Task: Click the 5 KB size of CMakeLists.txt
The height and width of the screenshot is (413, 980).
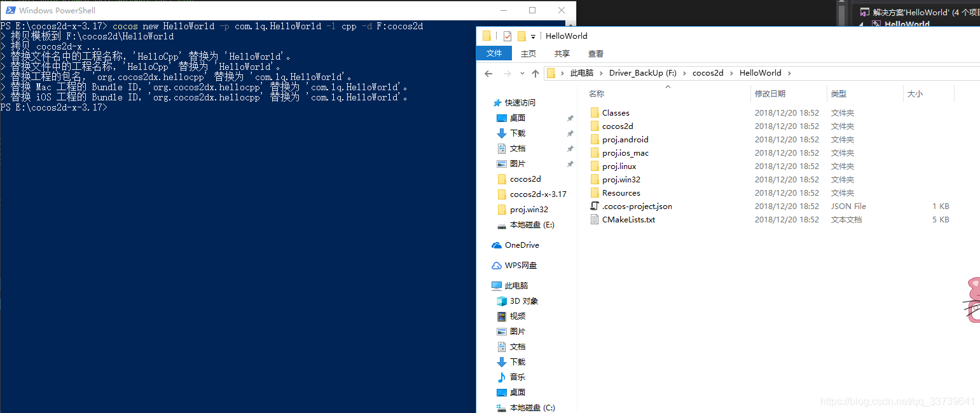Action: 941,219
